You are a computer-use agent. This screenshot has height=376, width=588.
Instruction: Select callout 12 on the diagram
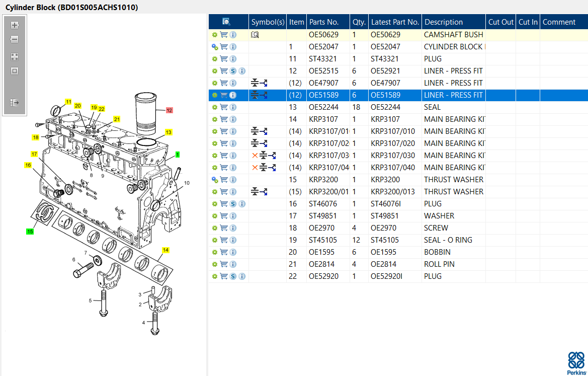click(169, 110)
